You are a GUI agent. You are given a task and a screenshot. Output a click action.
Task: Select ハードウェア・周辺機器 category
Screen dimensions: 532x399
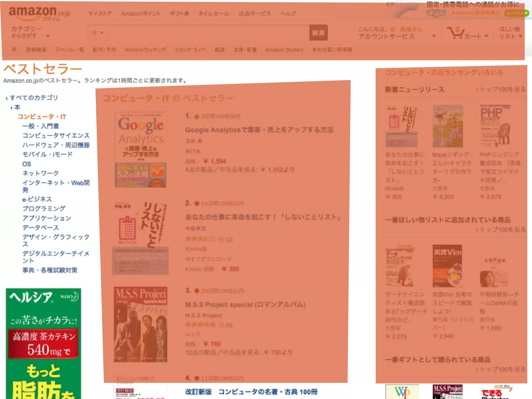click(x=56, y=145)
